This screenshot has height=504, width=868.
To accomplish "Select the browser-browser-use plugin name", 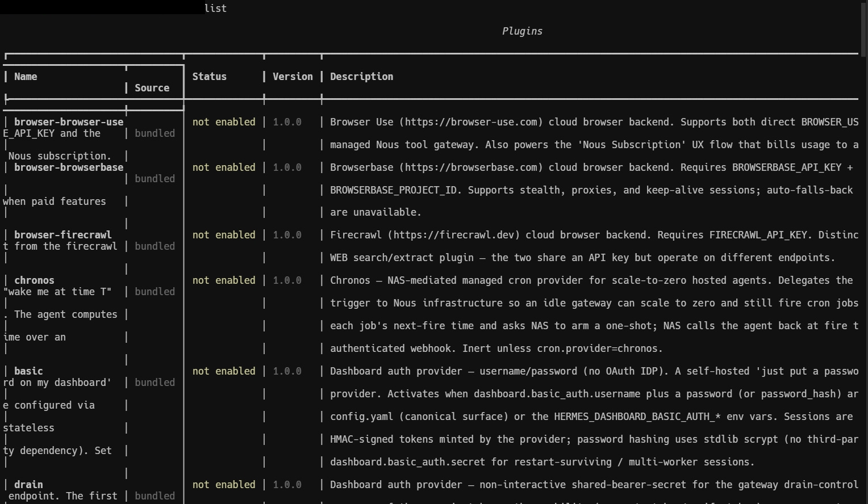I will point(69,122).
